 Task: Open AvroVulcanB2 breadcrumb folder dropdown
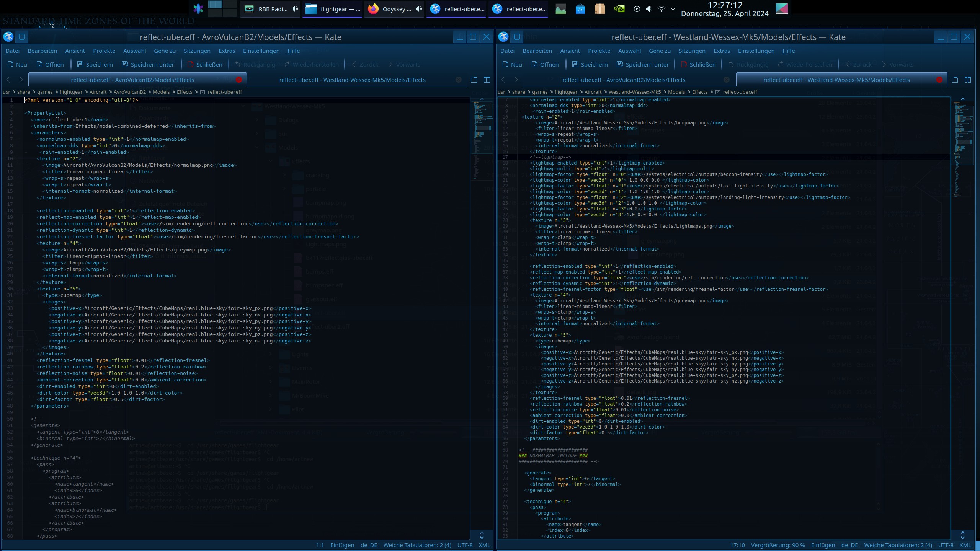tap(129, 92)
